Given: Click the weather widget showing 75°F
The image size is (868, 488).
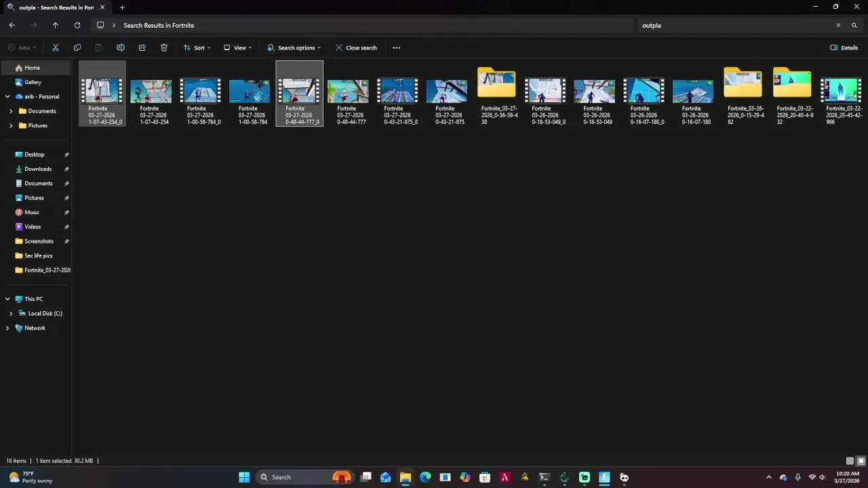Looking at the screenshot, I should point(30,477).
